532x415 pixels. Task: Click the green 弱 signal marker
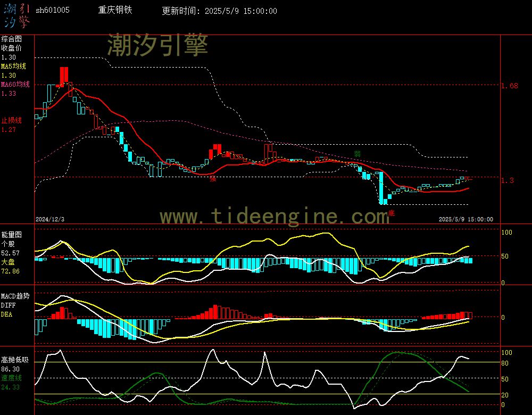[x=358, y=154]
